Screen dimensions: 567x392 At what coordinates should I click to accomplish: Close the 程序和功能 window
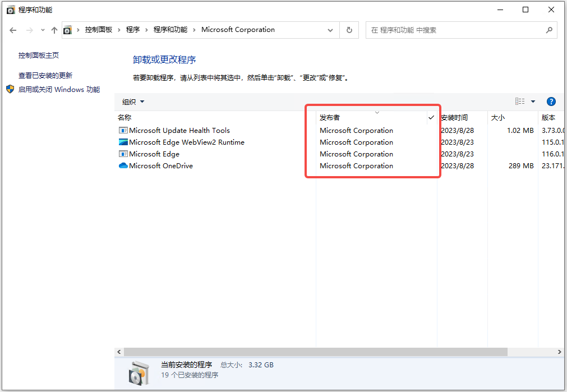[551, 10]
